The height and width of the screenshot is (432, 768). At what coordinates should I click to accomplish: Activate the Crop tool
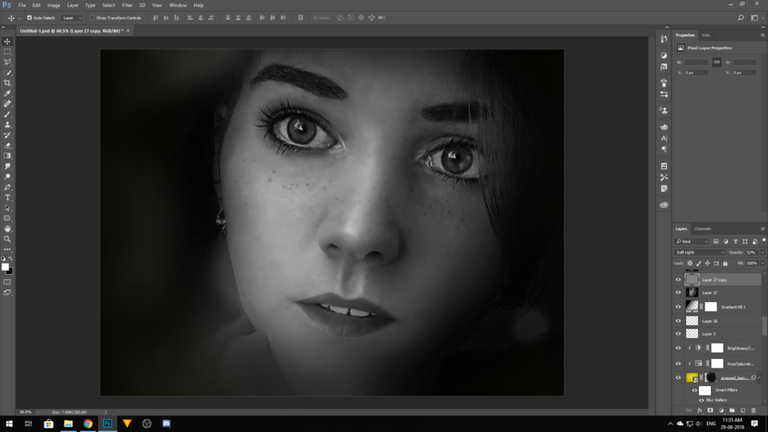click(7, 83)
